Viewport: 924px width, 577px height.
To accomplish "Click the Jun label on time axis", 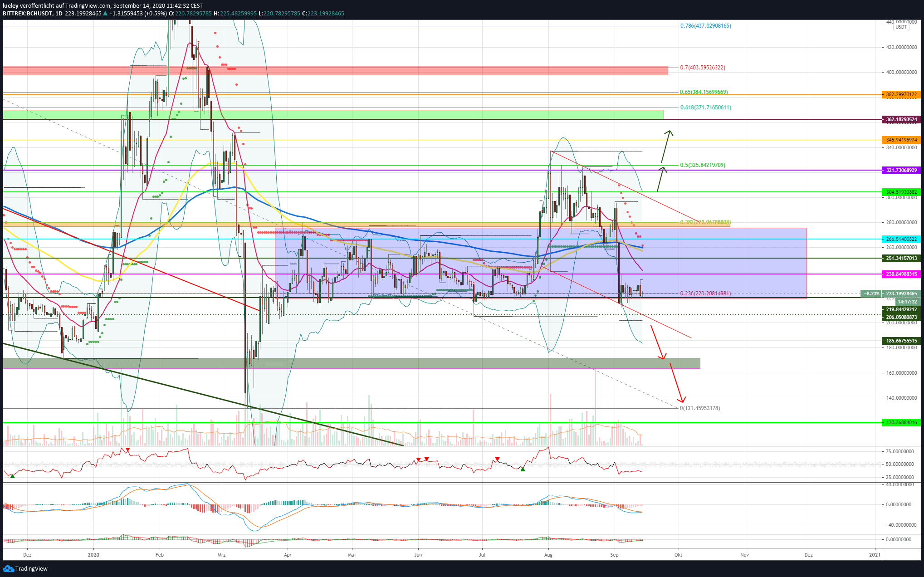I will coord(418,555).
